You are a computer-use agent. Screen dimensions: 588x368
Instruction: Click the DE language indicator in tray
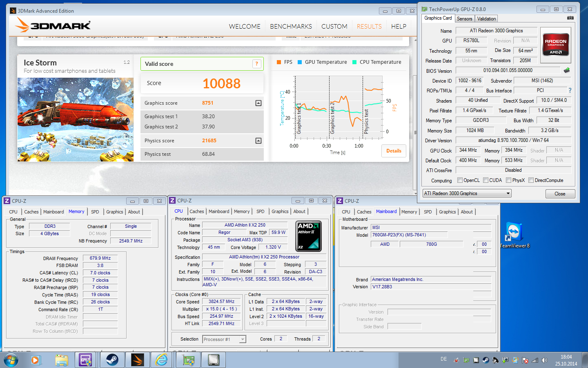coord(443,359)
